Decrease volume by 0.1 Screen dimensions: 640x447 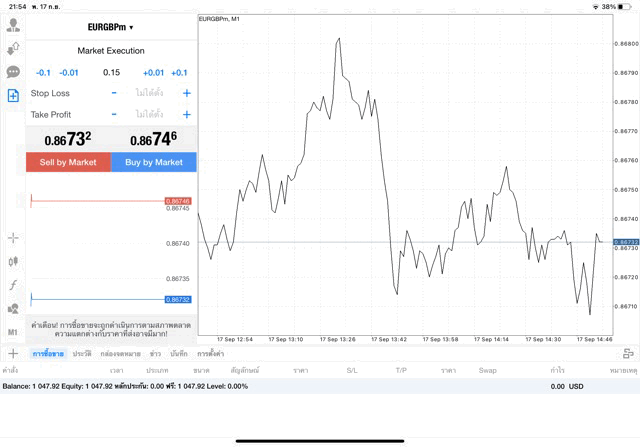coord(43,73)
